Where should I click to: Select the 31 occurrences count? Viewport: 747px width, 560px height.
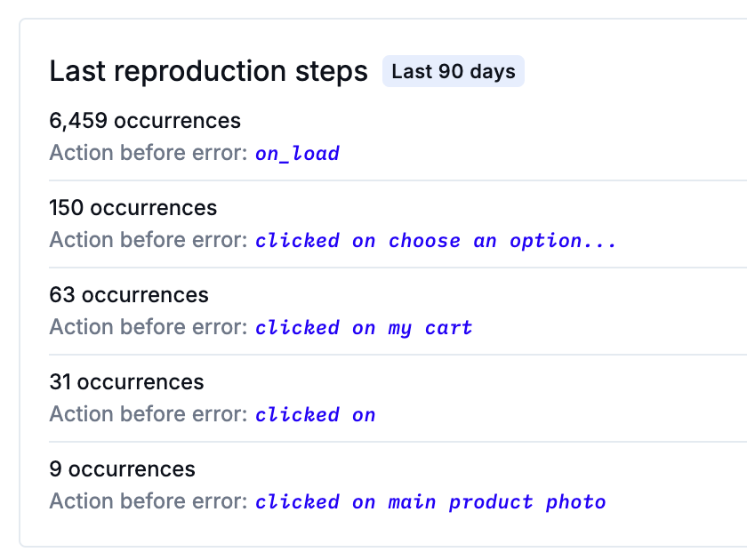click(126, 382)
